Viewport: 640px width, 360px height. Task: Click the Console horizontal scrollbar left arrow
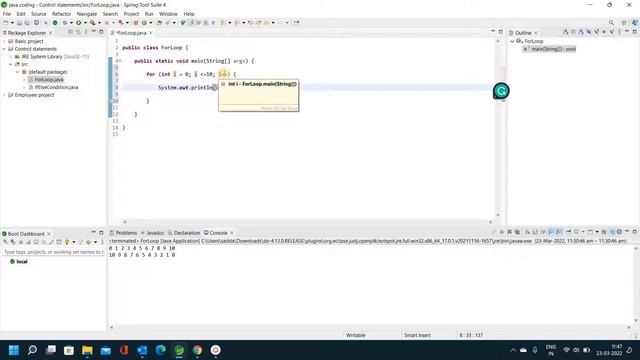click(x=111, y=327)
